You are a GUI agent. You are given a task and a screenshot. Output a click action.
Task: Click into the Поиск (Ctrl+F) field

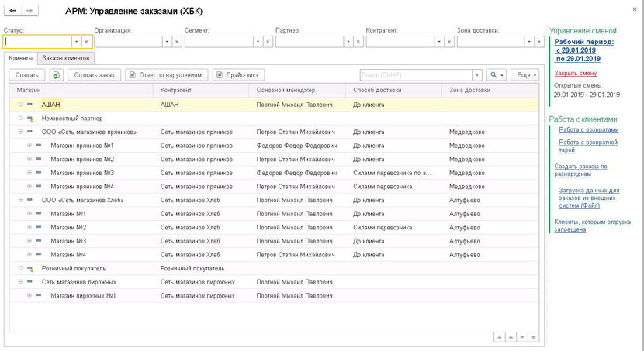coord(416,75)
